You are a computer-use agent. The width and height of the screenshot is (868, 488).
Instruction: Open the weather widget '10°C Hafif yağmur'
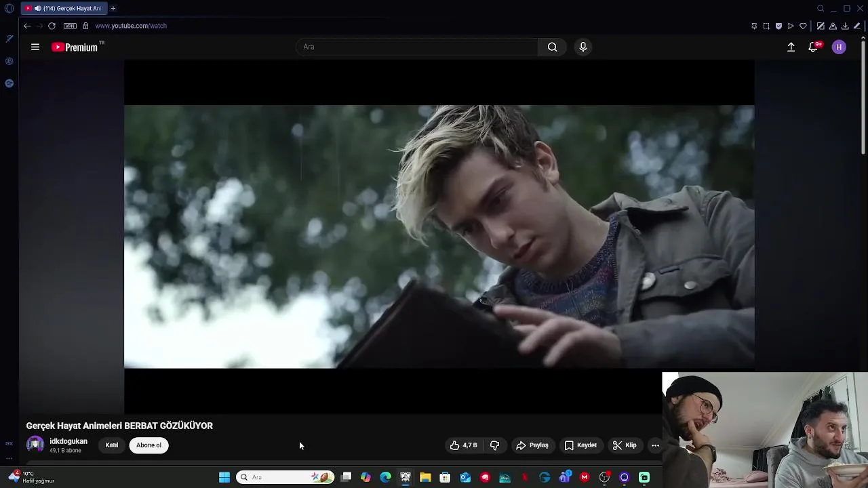click(x=31, y=477)
